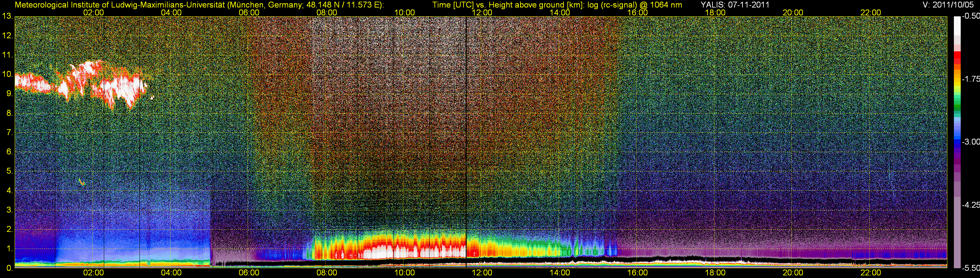Click the 22:00 label on the upper time axis
980x278 pixels.
coord(871,12)
